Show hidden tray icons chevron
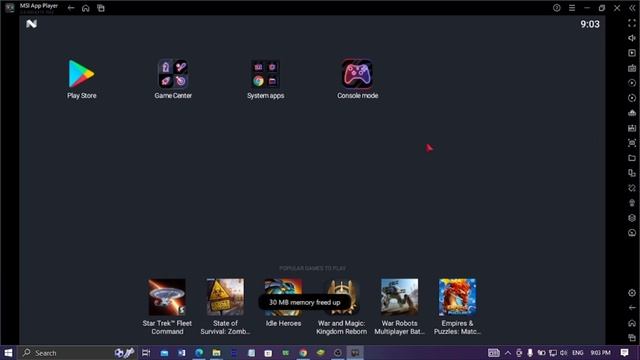This screenshot has width=640, height=360. [x=508, y=353]
